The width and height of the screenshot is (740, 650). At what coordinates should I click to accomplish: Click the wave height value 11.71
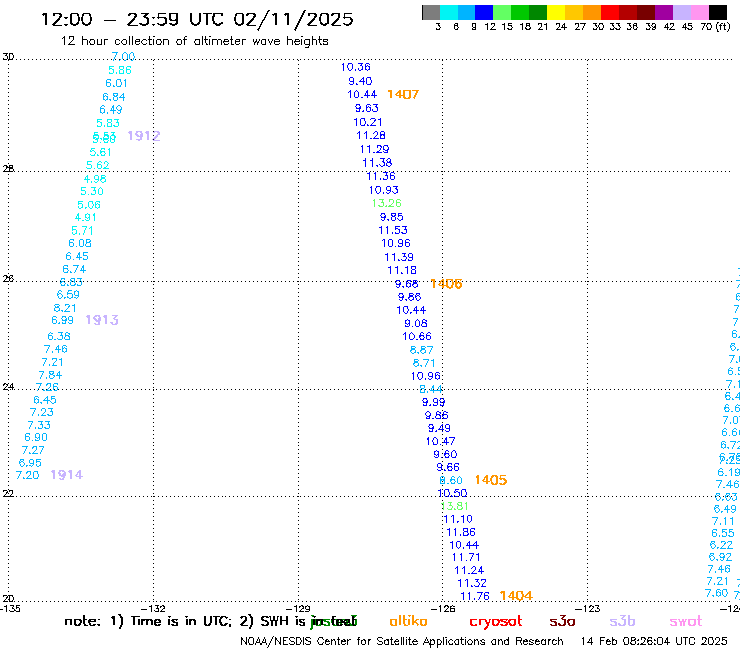point(466,557)
